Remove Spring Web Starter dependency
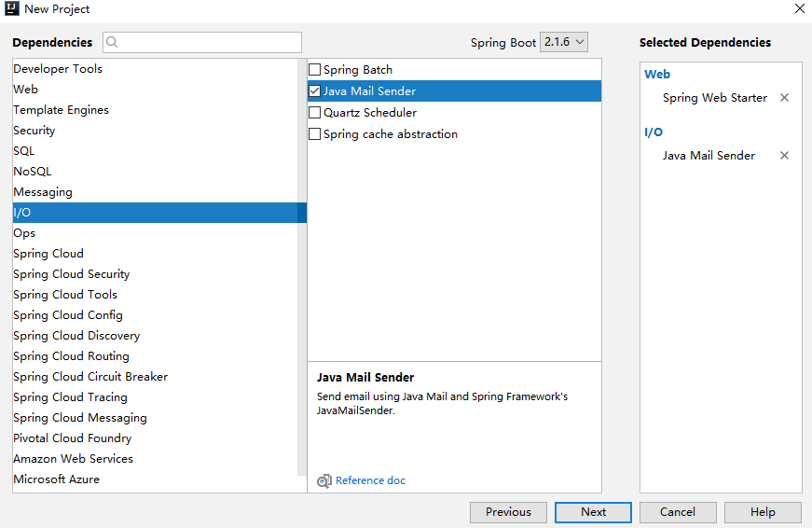Image resolution: width=812 pixels, height=528 pixels. click(x=784, y=98)
